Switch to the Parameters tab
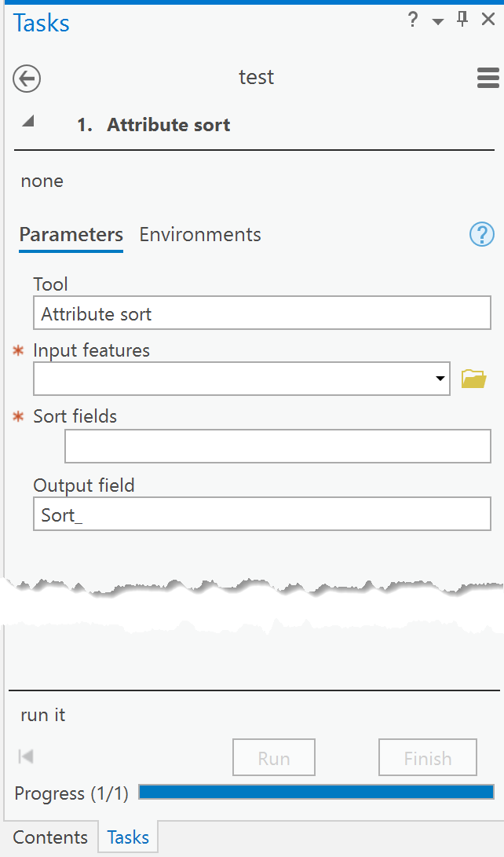The image size is (504, 857). (x=71, y=235)
